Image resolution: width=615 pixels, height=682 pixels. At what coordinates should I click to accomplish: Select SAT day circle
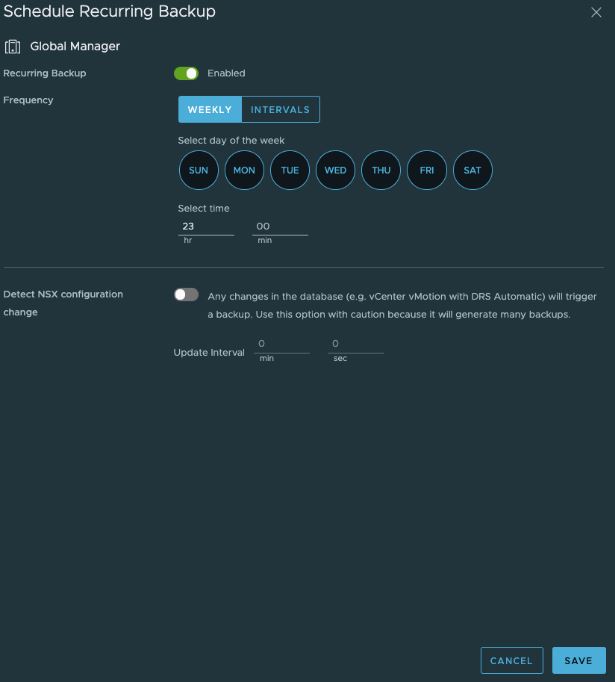point(472,170)
